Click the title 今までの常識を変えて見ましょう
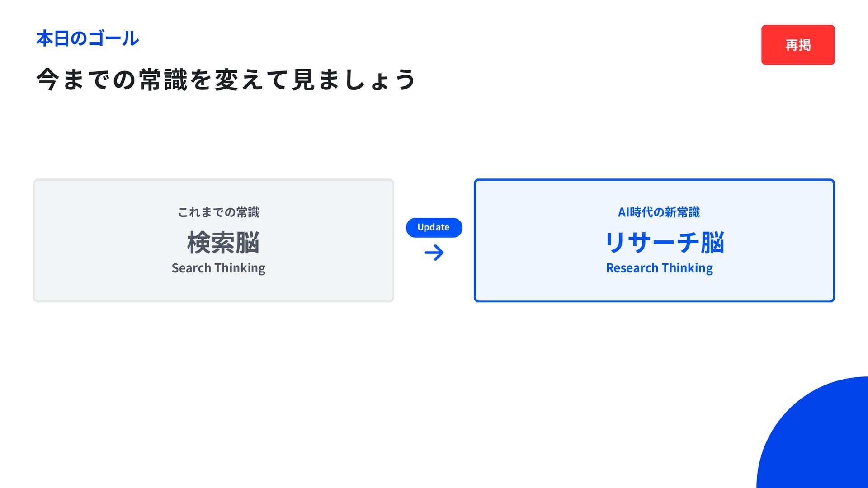Image resolution: width=868 pixels, height=488 pixels. [226, 80]
